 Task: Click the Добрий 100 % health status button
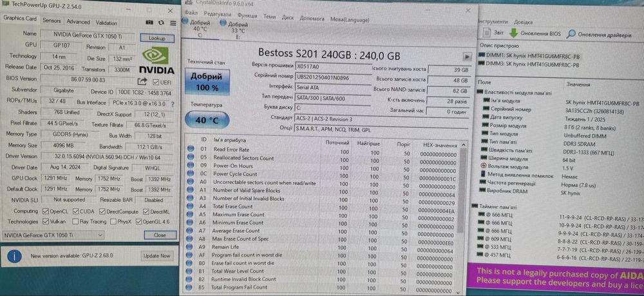207,83
